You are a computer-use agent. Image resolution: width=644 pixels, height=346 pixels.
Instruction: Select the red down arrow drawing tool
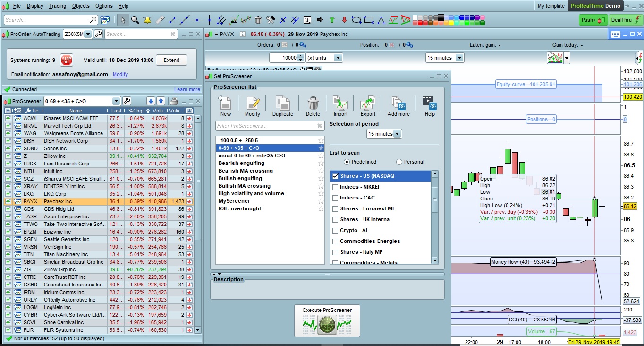[344, 20]
